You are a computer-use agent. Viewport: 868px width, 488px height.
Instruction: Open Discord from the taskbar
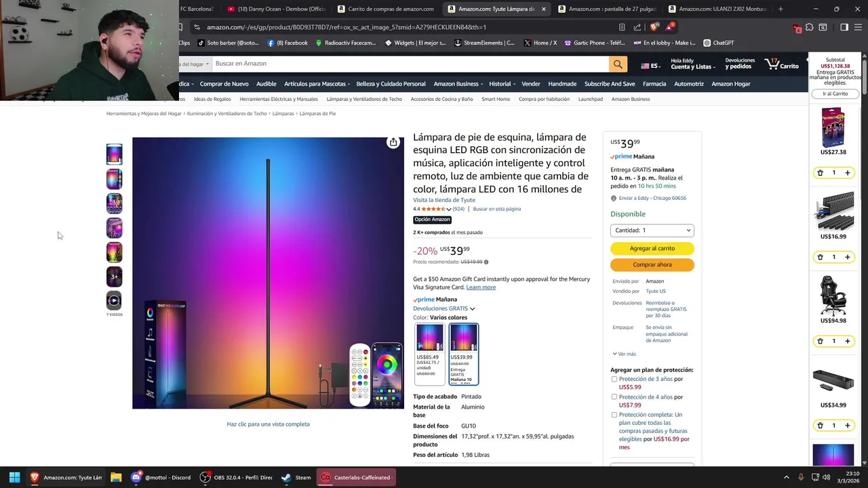click(161, 477)
